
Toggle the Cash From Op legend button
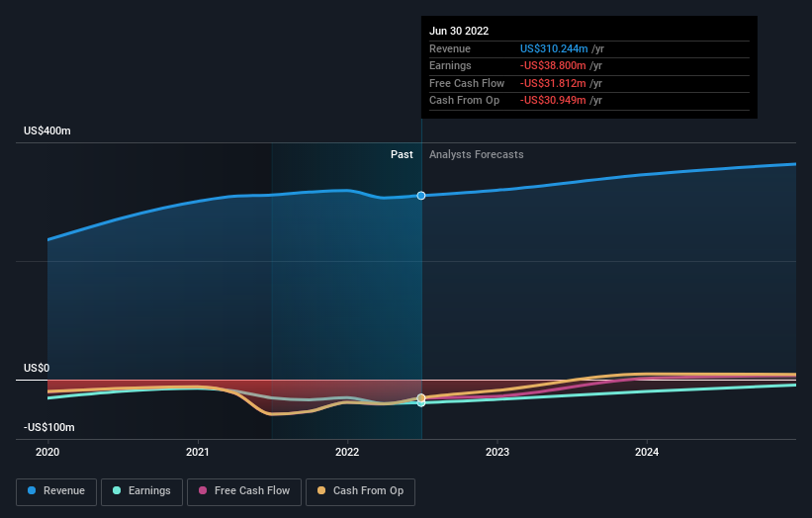point(360,491)
